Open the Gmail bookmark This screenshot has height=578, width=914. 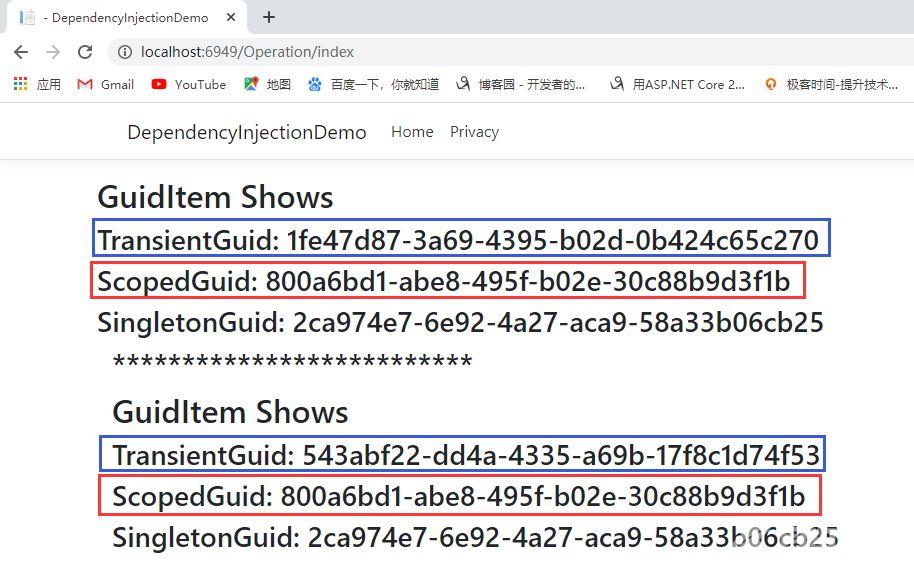point(106,84)
